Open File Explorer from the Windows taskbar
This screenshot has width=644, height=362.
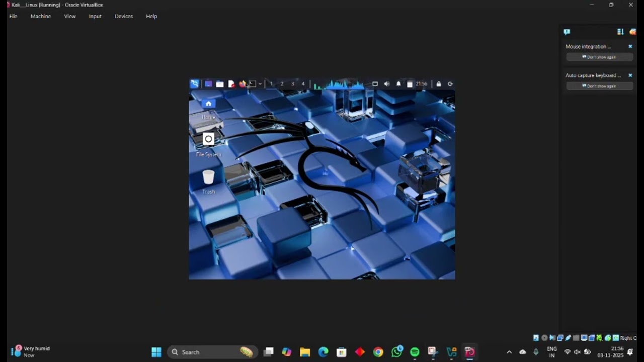[x=305, y=352]
